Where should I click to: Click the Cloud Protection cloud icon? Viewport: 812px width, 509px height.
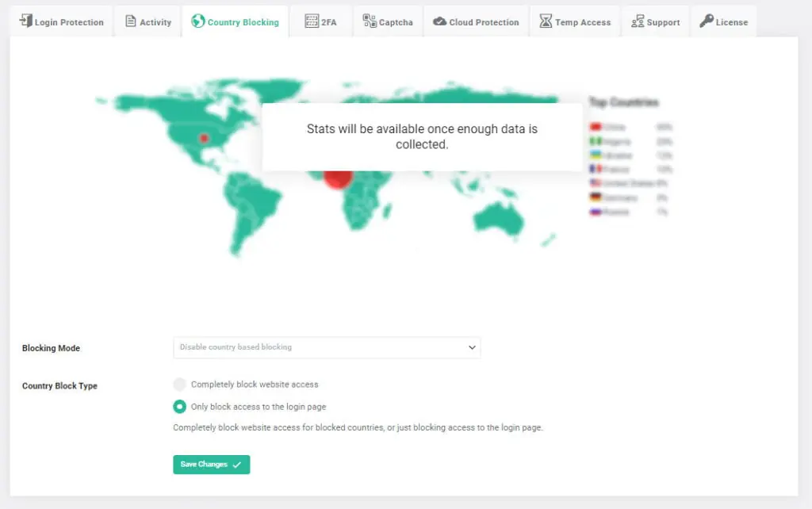[x=439, y=22]
